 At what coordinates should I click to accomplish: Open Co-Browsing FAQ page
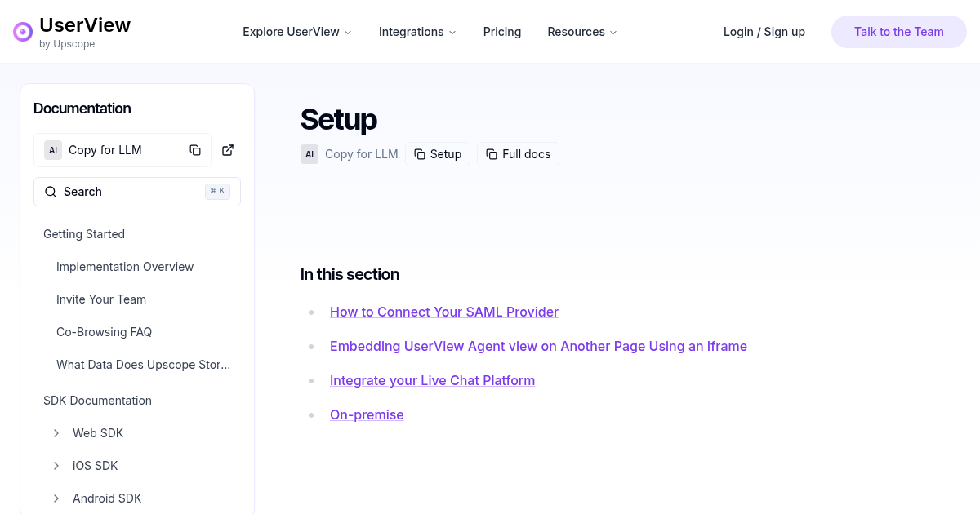pyautogui.click(x=104, y=332)
